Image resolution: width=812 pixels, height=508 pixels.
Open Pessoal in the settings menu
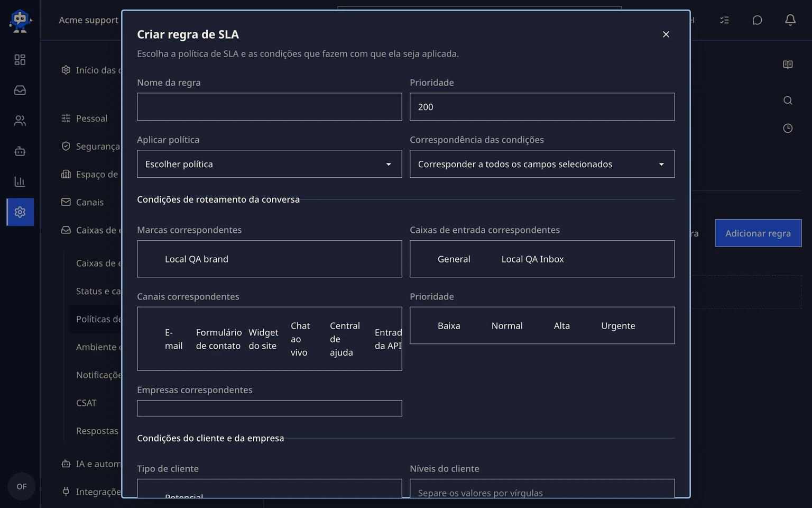(x=91, y=119)
